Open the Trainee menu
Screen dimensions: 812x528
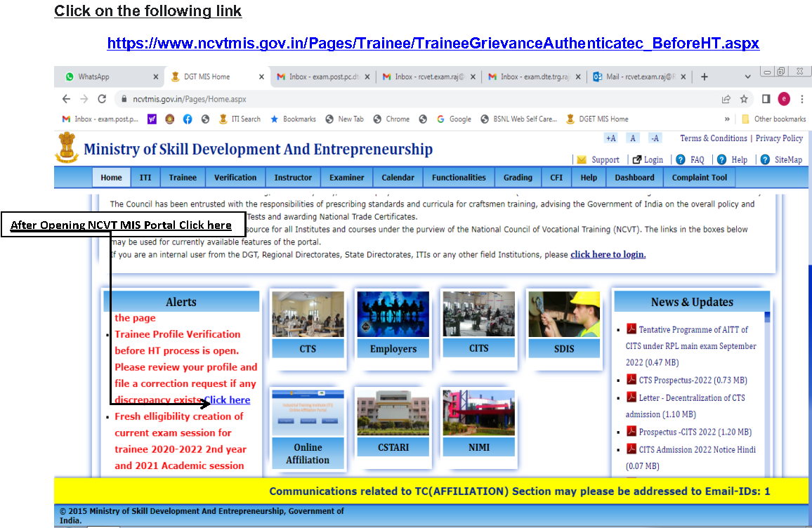coord(183,178)
